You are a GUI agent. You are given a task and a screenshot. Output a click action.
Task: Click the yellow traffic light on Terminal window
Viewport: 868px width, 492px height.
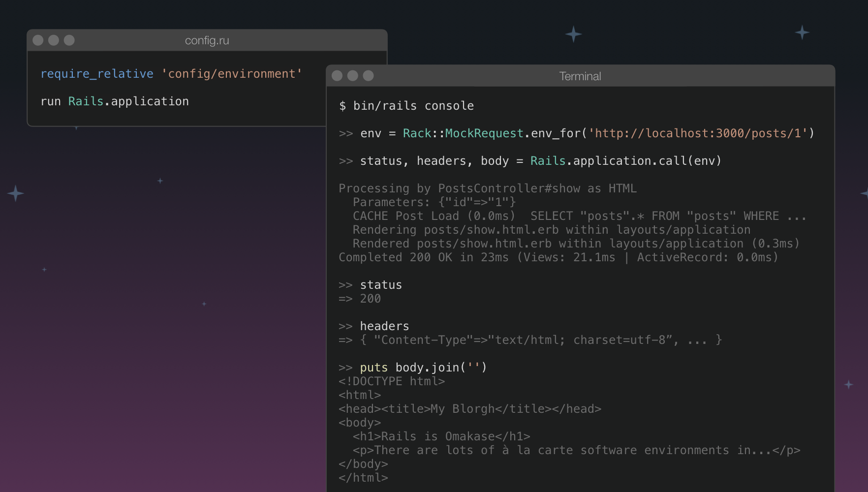pyautogui.click(x=353, y=76)
